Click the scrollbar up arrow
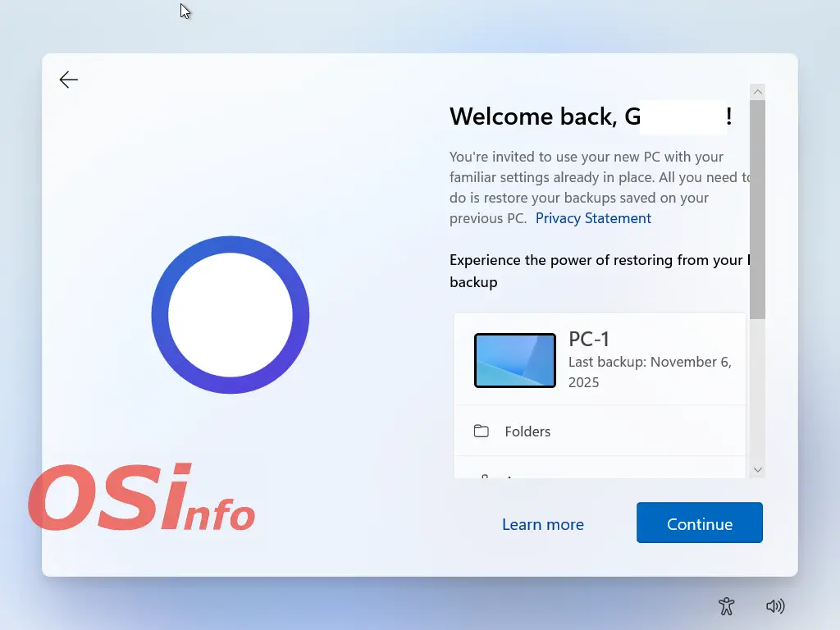Viewport: 840px width, 630px height. (x=757, y=92)
